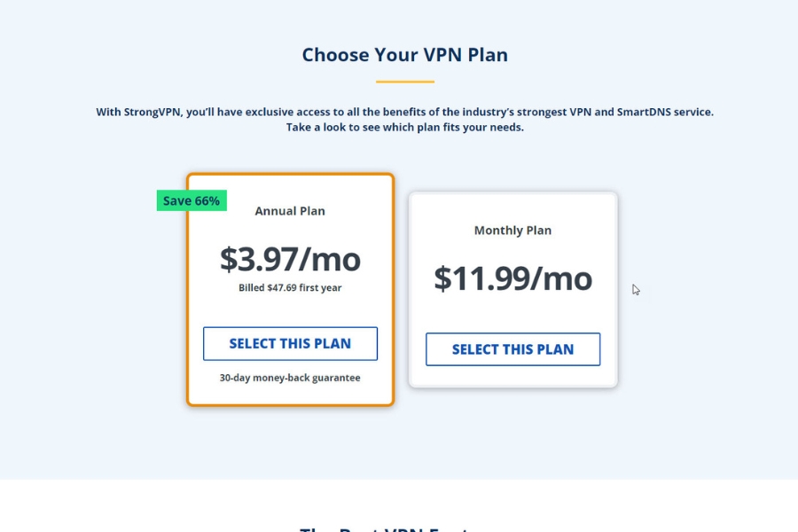Click the $11.99/mo price text

(512, 278)
